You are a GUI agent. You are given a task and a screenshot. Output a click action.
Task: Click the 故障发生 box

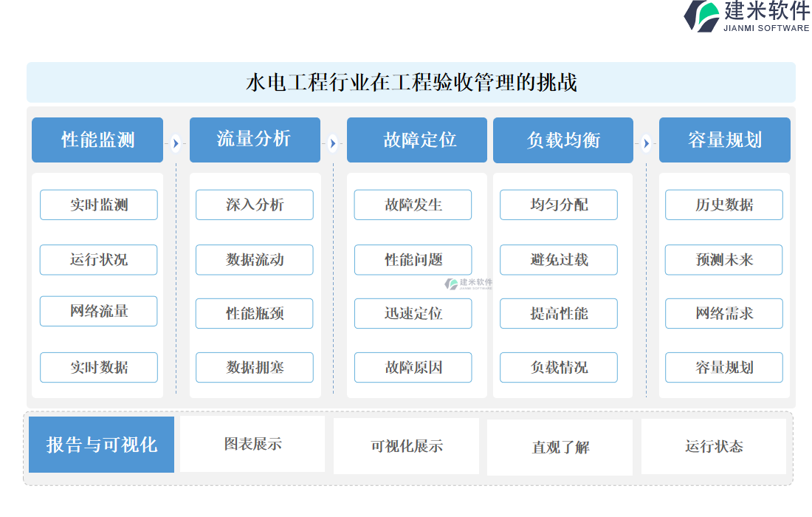point(413,205)
